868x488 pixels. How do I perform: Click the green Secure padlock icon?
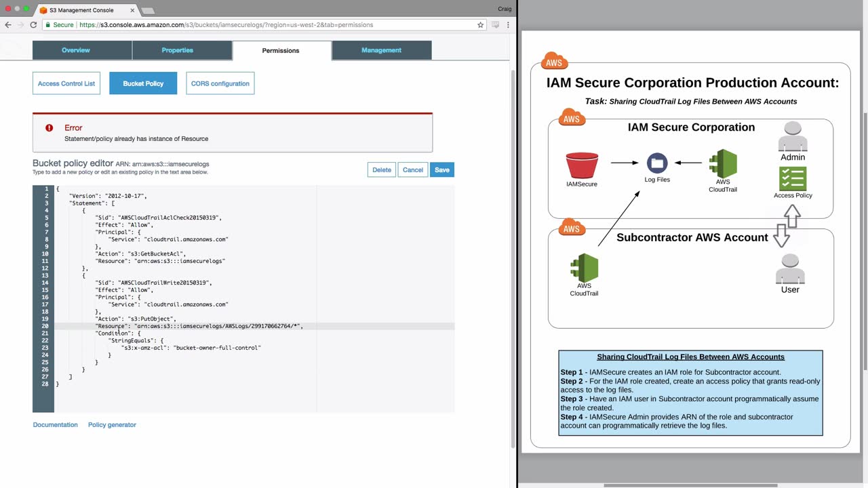(48, 25)
